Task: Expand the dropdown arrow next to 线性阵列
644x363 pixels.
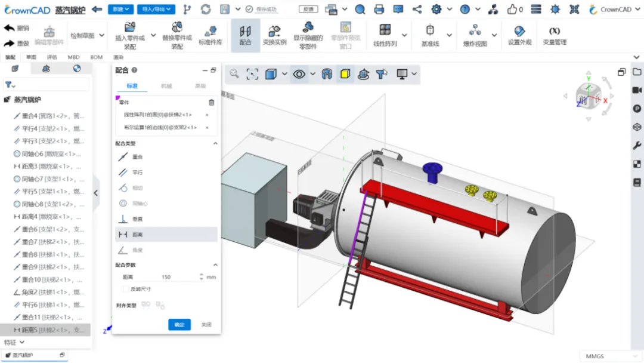Action: [404, 35]
